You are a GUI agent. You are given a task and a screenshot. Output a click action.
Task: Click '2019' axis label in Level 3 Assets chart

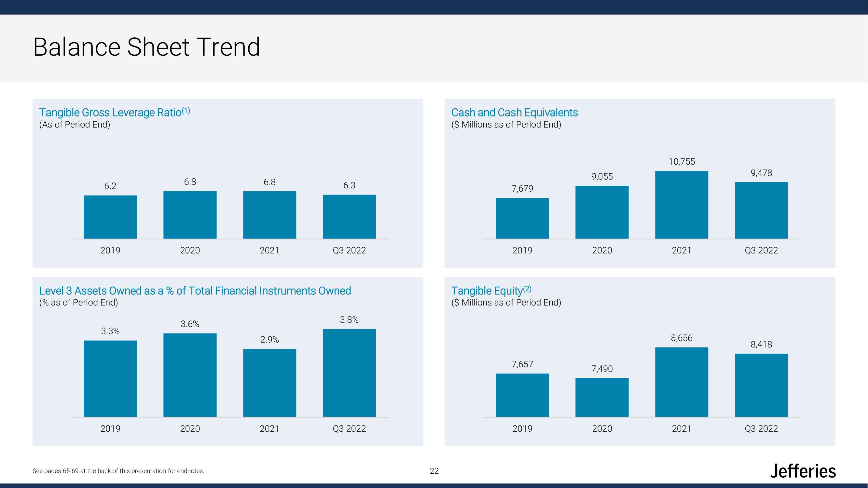(110, 428)
